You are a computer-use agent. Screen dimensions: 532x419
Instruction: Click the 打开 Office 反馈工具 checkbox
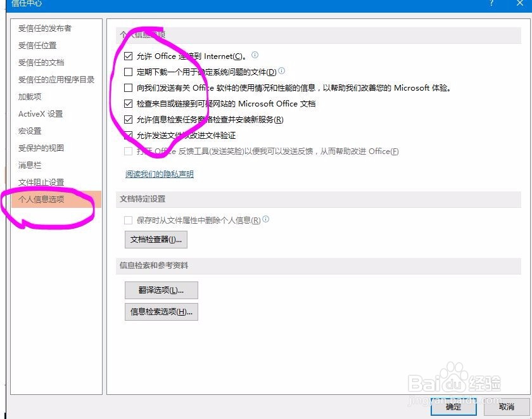128,151
